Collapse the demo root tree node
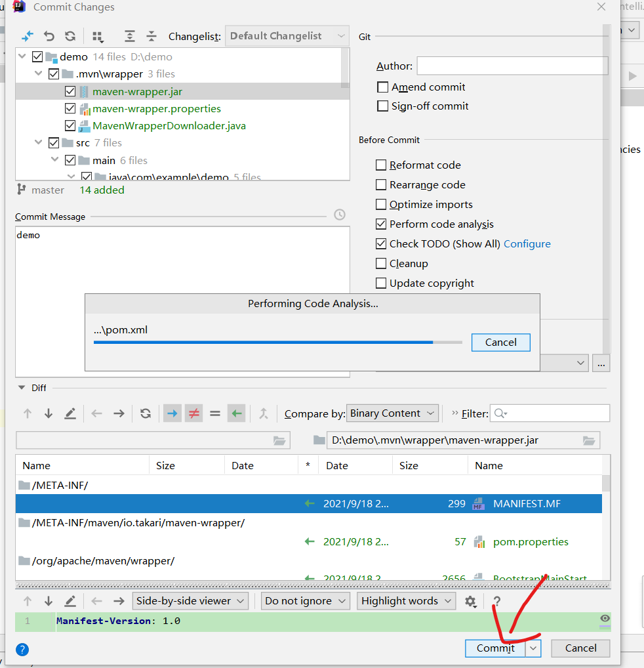This screenshot has width=644, height=668. [22, 56]
